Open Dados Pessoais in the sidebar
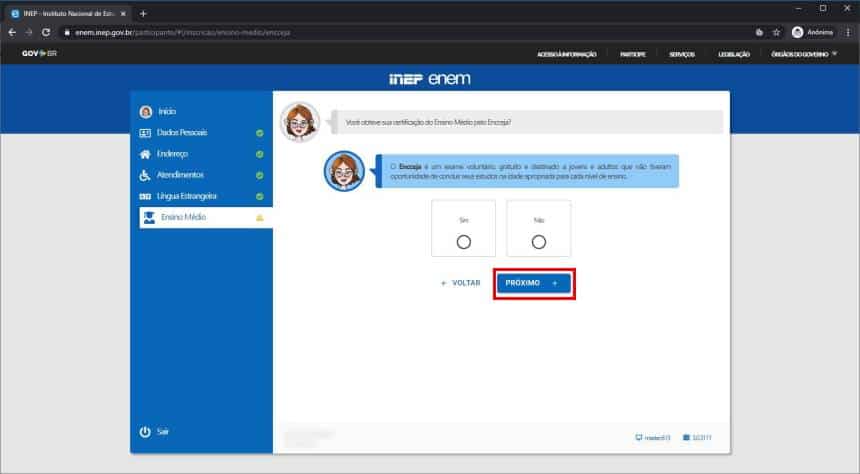Image resolution: width=860 pixels, height=474 pixels. 182,133
